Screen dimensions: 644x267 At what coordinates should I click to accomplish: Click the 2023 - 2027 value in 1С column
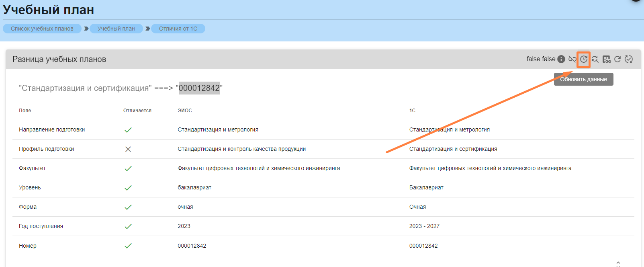coord(424,226)
